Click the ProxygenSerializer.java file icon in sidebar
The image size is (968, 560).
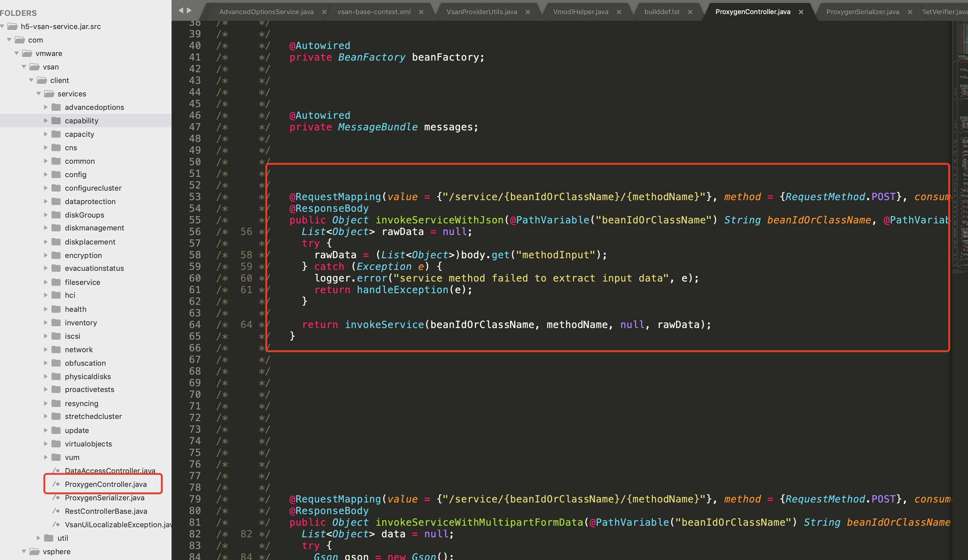pos(56,498)
